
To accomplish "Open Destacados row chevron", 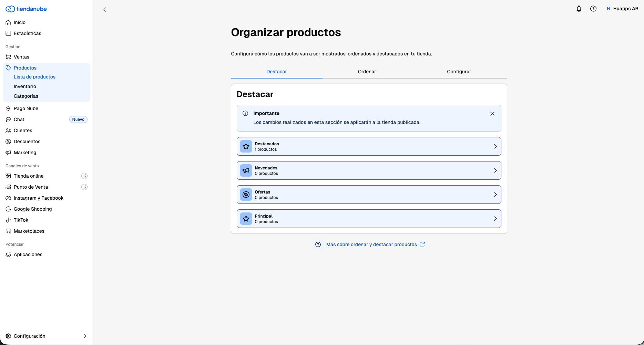I will pos(495,146).
